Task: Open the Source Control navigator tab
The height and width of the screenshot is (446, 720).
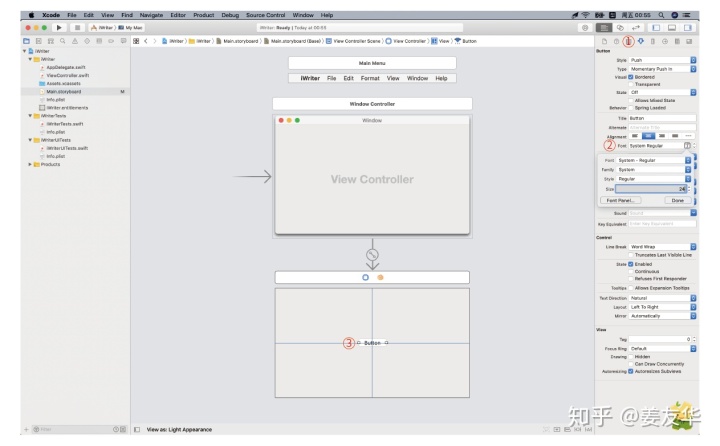Action: pos(39,41)
